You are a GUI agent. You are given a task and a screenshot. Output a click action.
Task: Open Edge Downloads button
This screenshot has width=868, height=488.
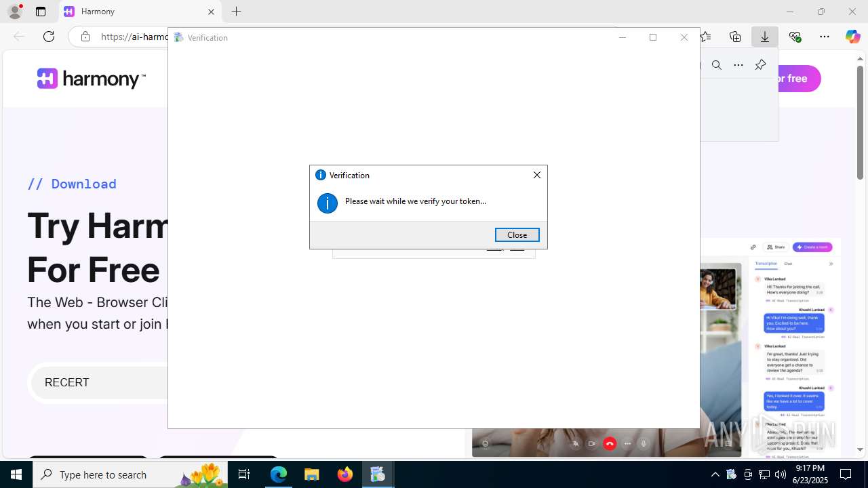pos(765,37)
